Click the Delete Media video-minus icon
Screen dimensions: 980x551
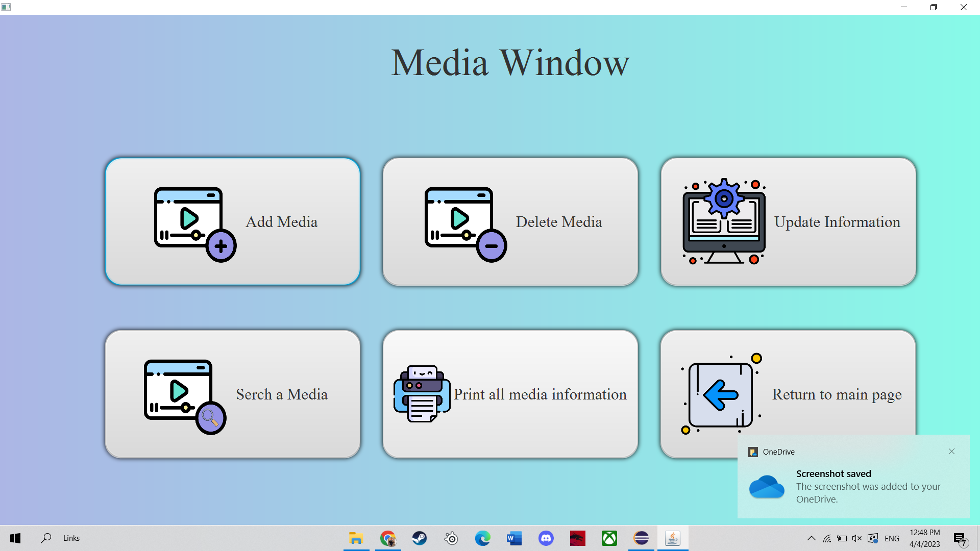465,224
